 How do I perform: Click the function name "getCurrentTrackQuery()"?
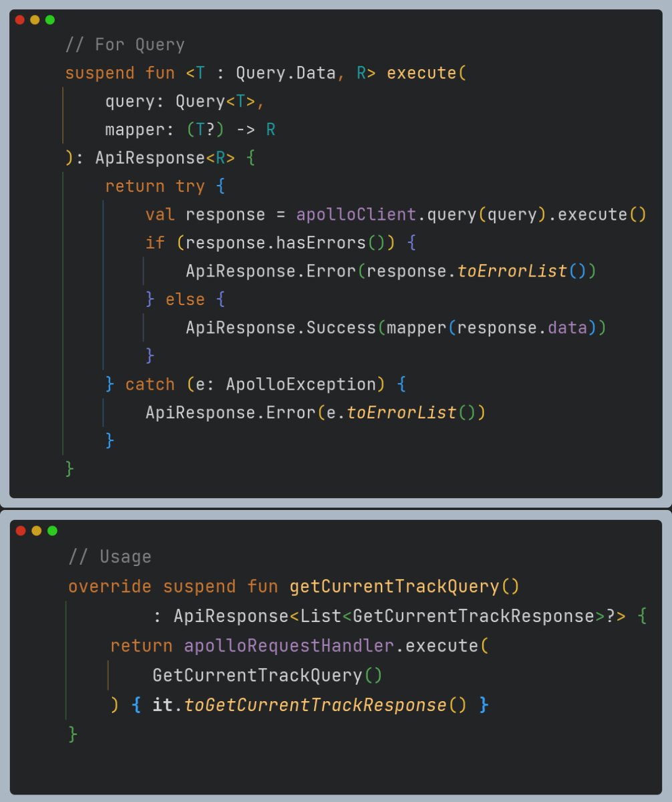point(404,587)
